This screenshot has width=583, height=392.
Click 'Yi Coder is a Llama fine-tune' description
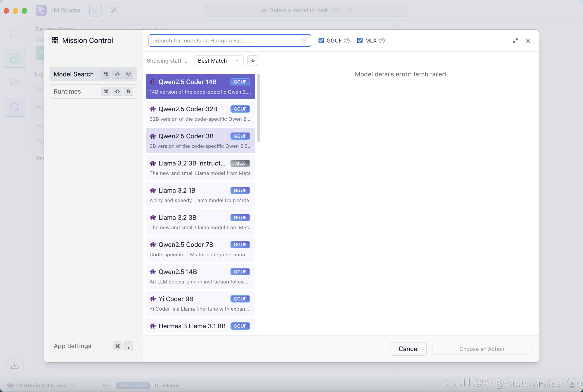[x=199, y=309]
